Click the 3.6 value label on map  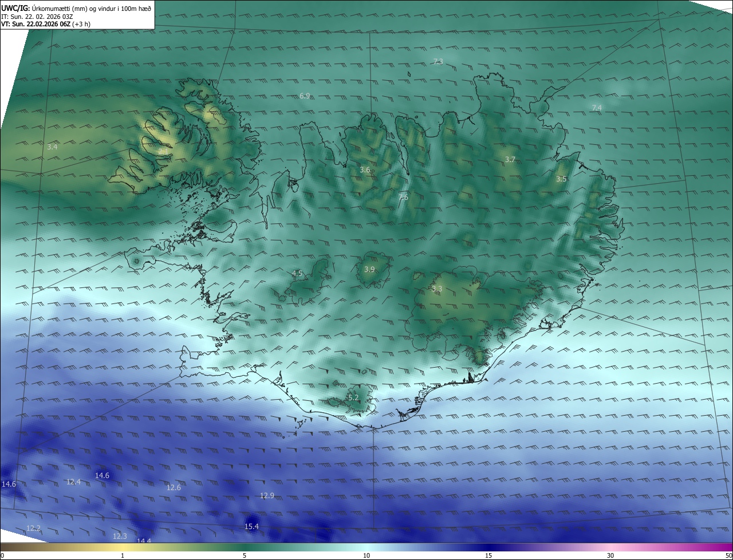[365, 170]
